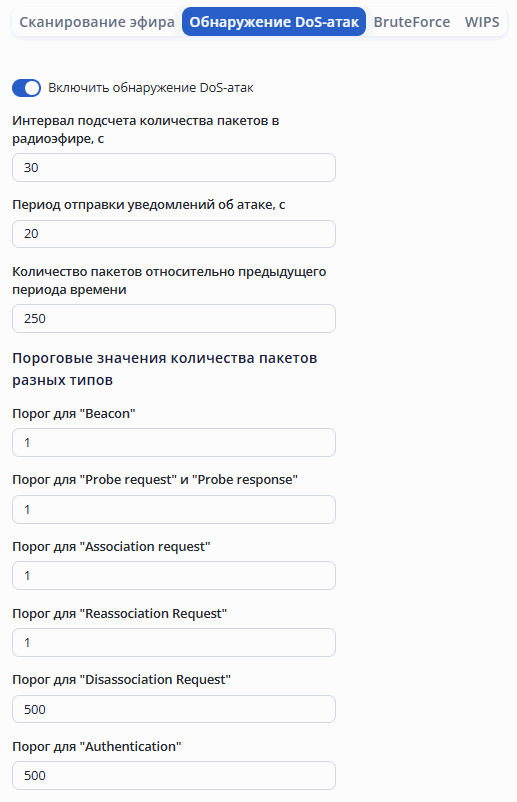
Task: Focus the Probe request and response threshold field
Action: pos(174,509)
